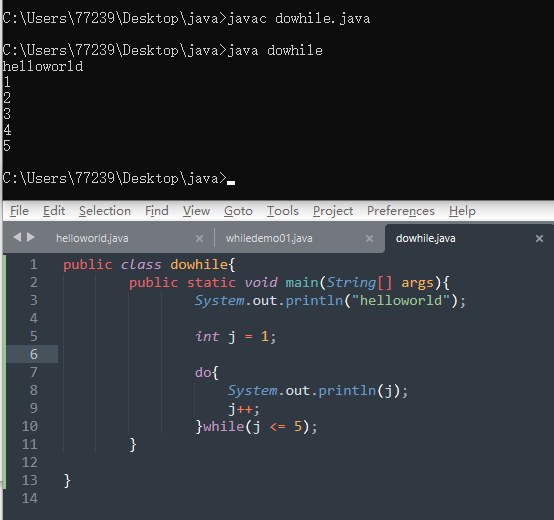The image size is (554, 520).
Task: Switch to the whiledemo01.java tab
Action: [x=269, y=238]
